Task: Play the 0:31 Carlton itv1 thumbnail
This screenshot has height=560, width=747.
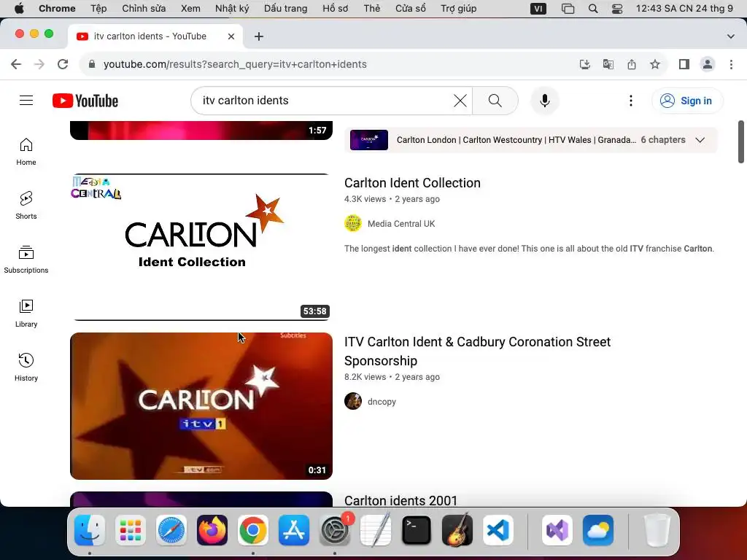Action: click(201, 405)
